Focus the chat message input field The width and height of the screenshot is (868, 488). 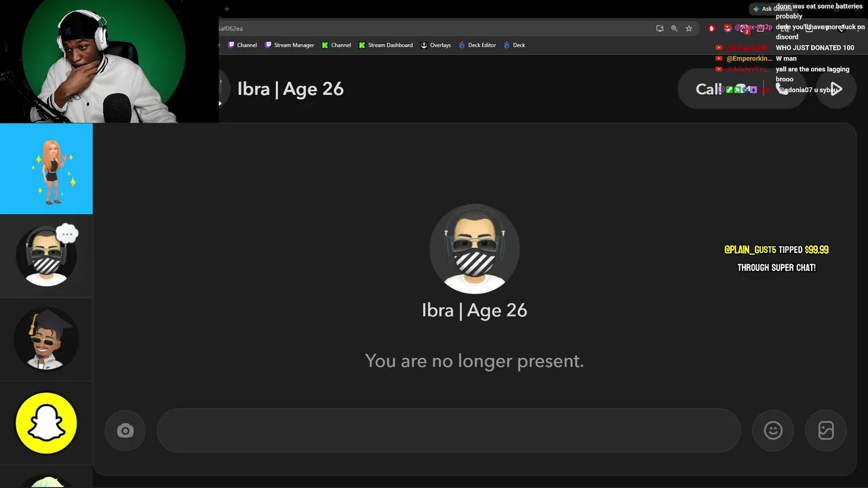tap(448, 430)
